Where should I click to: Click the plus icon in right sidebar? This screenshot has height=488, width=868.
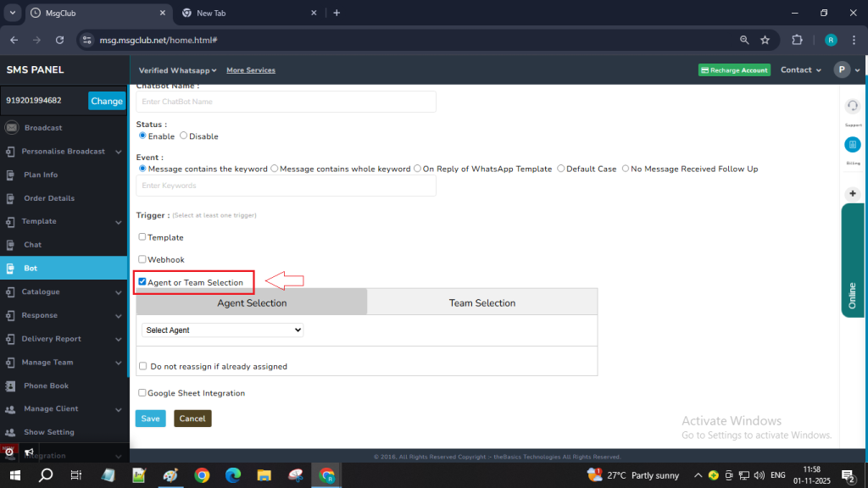click(853, 194)
